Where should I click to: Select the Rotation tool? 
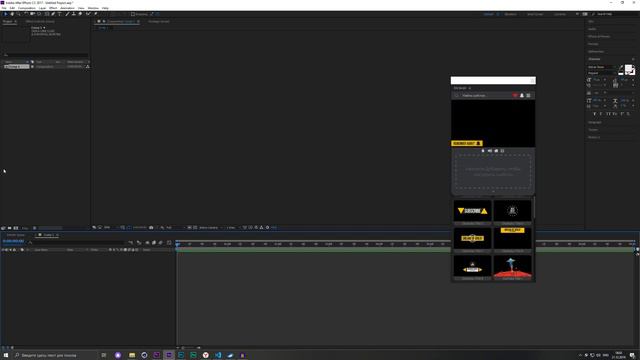pos(26,14)
